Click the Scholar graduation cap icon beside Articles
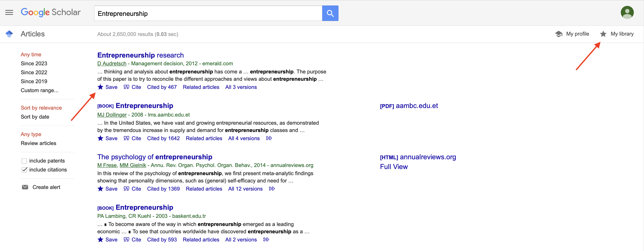Screen dimensions: 644x251 click(9, 34)
